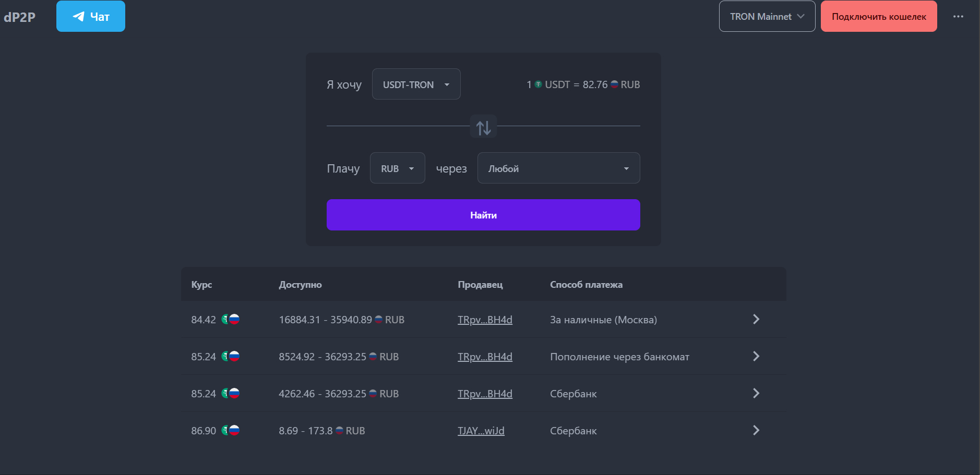980x475 pixels.
Task: Click the Найти search button
Action: (483, 215)
